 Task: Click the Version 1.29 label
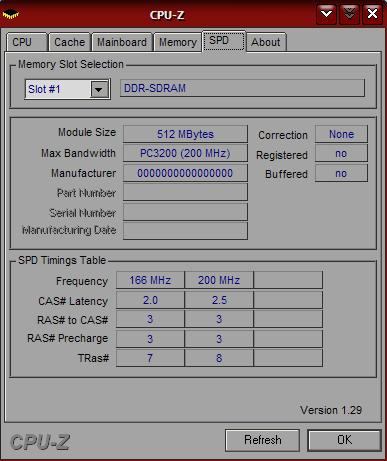tap(331, 410)
